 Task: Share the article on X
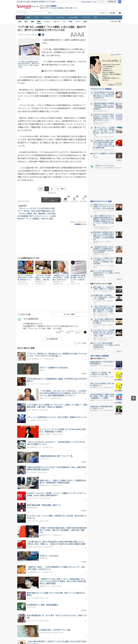click(x=39, y=35)
